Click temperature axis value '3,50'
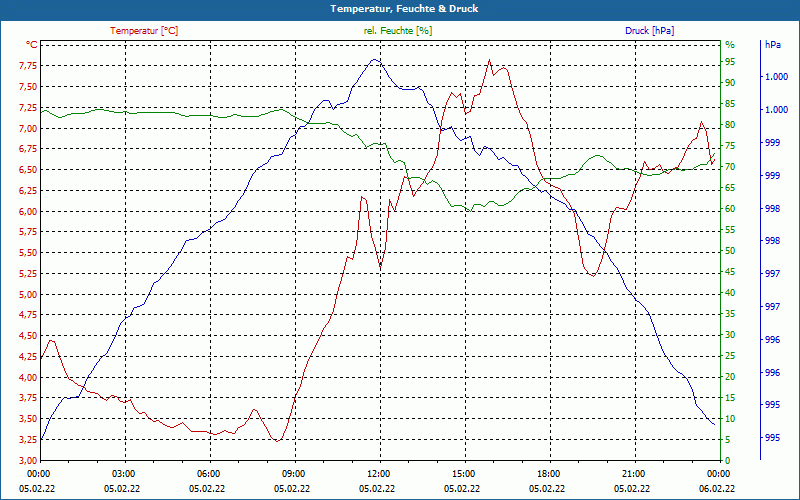The image size is (800, 500). (28, 419)
